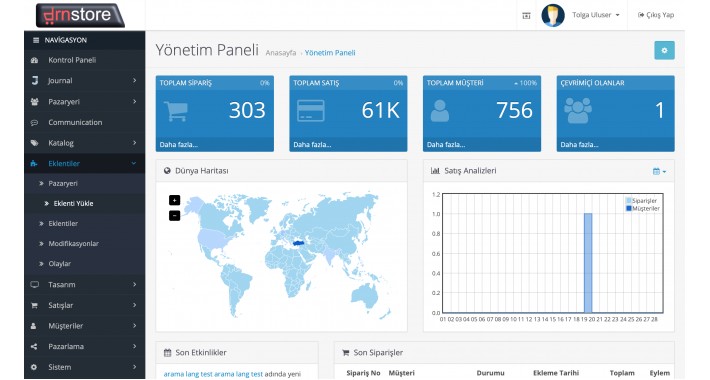Click the bar chart icon beside Satış Analizleri
This screenshot has height=380, width=710.
point(435,171)
